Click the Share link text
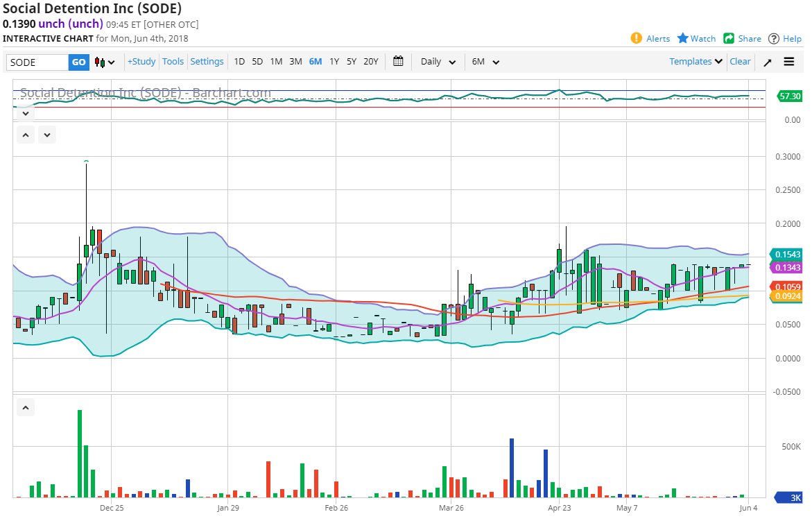Screen dimensions: 812x521 point(750,39)
